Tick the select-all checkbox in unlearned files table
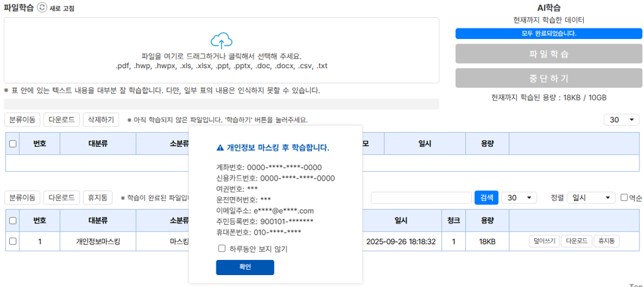 coord(13,143)
